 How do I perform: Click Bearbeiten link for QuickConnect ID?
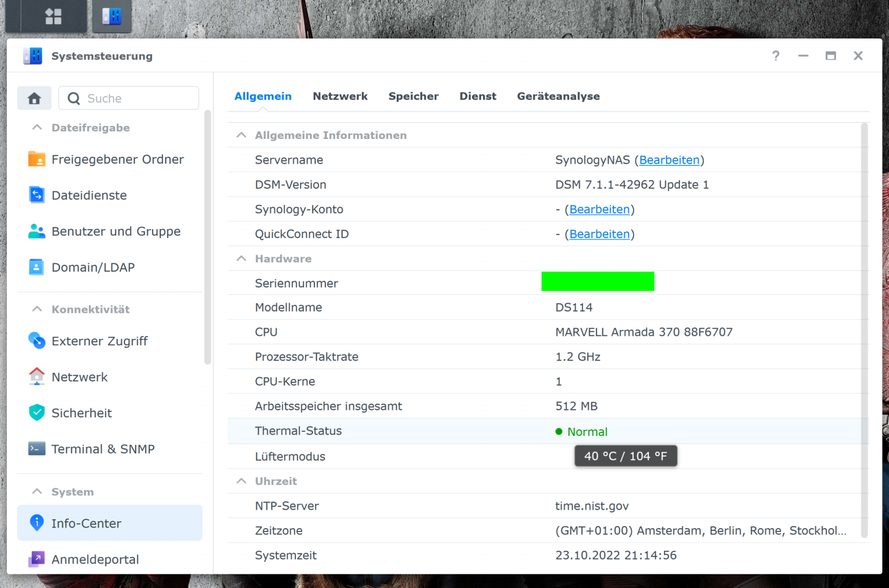click(x=599, y=234)
